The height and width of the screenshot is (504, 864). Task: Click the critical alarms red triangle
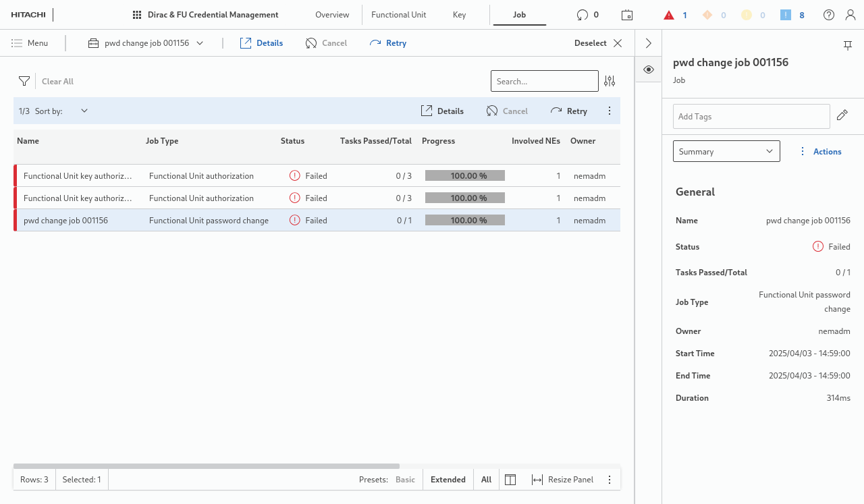pos(669,15)
